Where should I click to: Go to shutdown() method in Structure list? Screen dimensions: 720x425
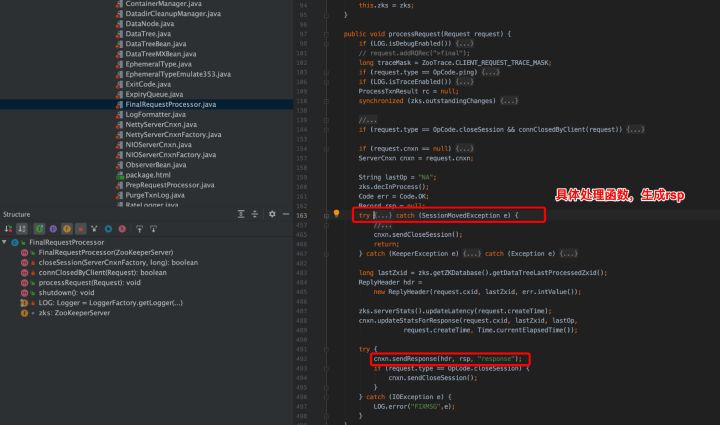pos(67,291)
